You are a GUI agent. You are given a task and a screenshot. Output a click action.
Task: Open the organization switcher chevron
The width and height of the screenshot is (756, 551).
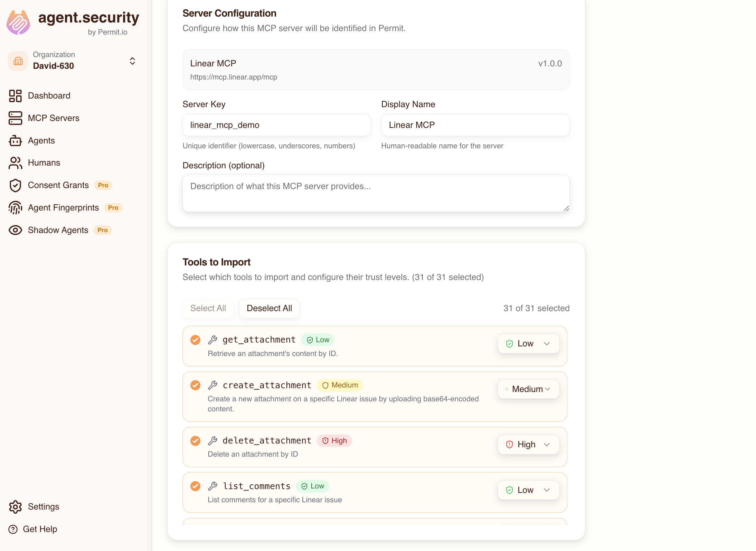point(133,61)
